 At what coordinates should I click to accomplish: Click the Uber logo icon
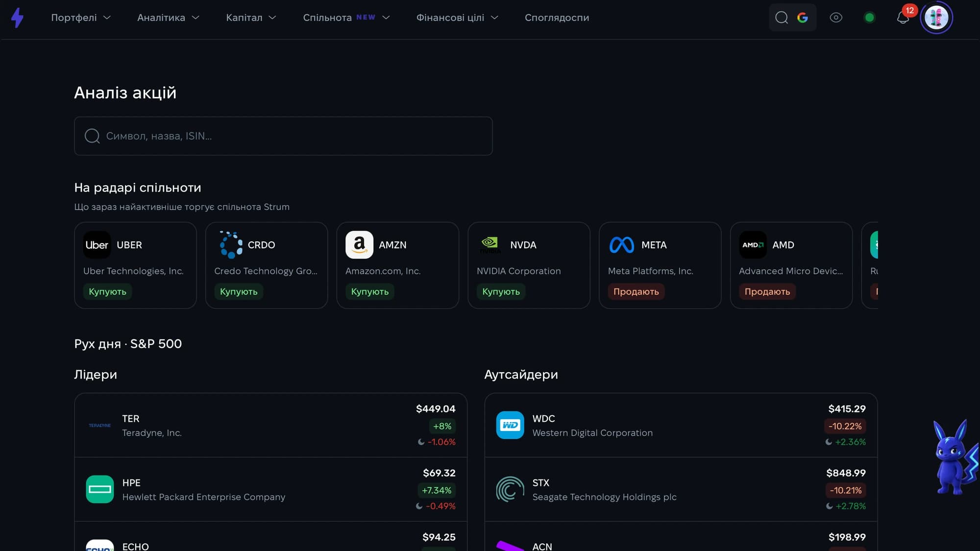click(x=97, y=245)
